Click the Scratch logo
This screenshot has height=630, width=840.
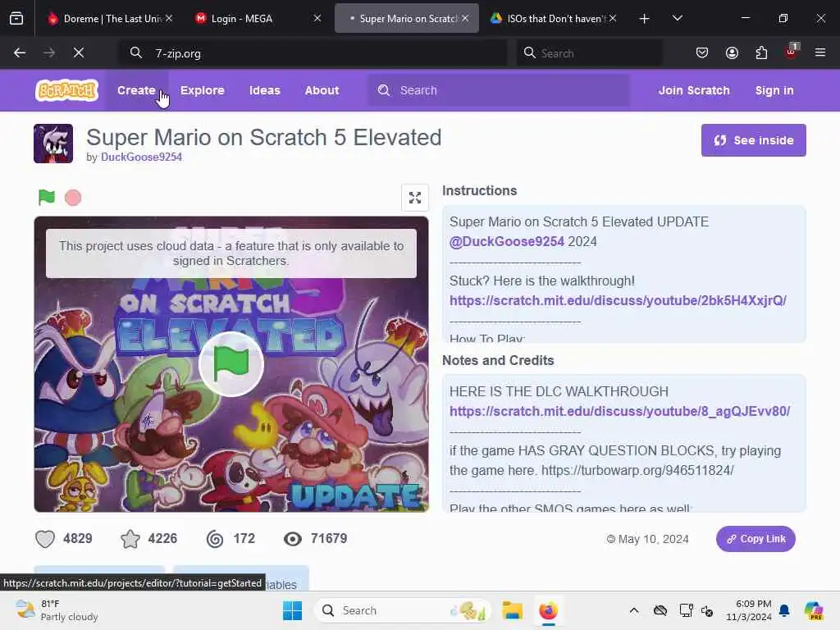(x=67, y=90)
